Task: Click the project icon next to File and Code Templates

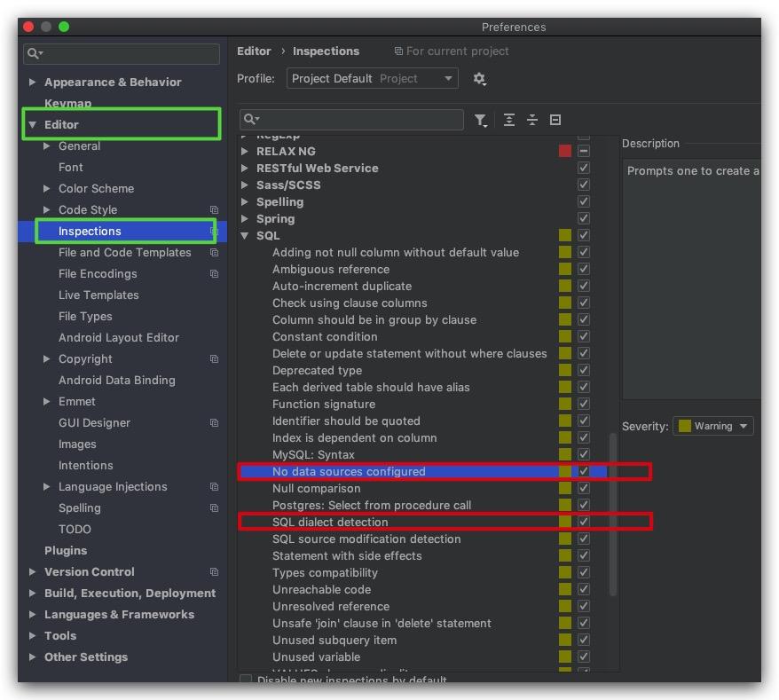Action: (214, 252)
